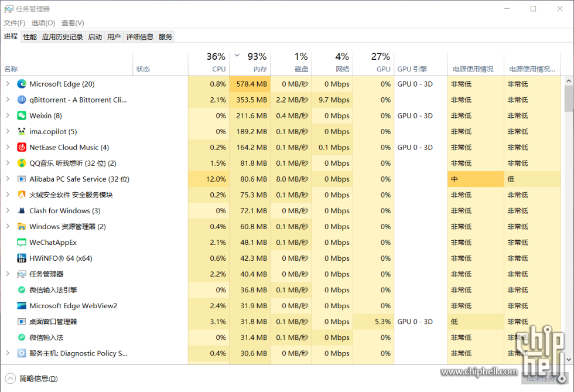This screenshot has height=392, width=574.
Task: Click the Task Manager title bar icon
Action: coord(9,8)
